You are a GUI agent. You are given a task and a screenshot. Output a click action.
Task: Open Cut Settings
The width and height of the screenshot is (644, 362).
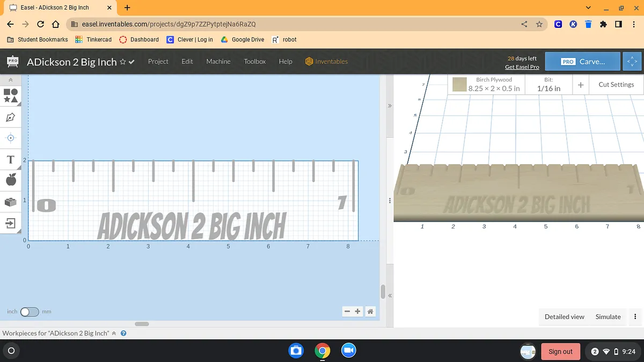click(616, 85)
